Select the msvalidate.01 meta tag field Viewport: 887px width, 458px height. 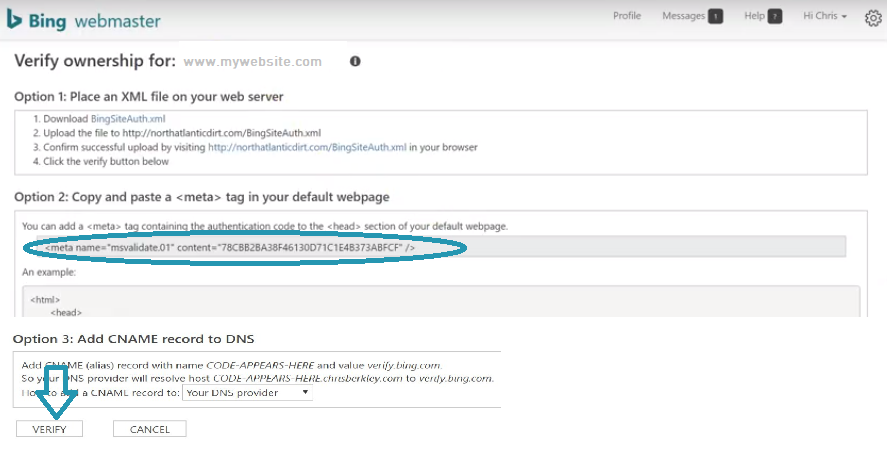pos(441,247)
